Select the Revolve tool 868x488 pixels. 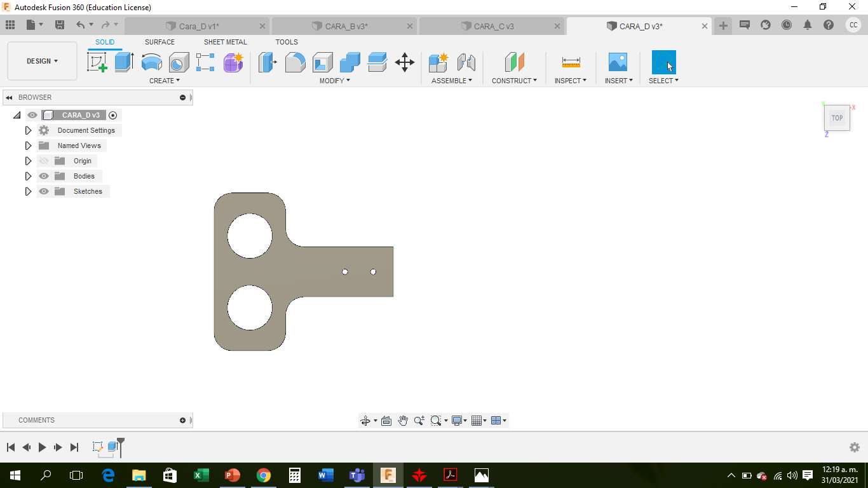coord(151,62)
